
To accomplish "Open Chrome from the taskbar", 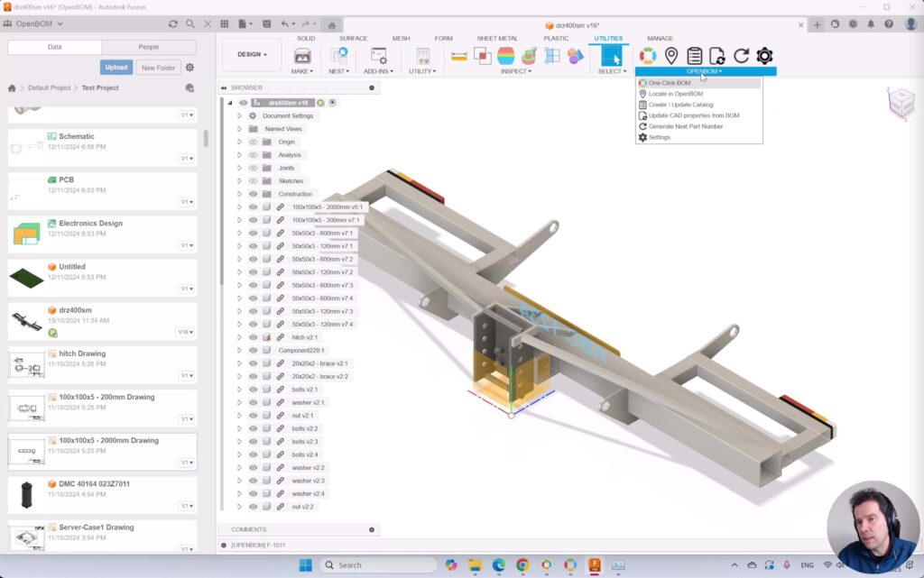I will [522, 565].
